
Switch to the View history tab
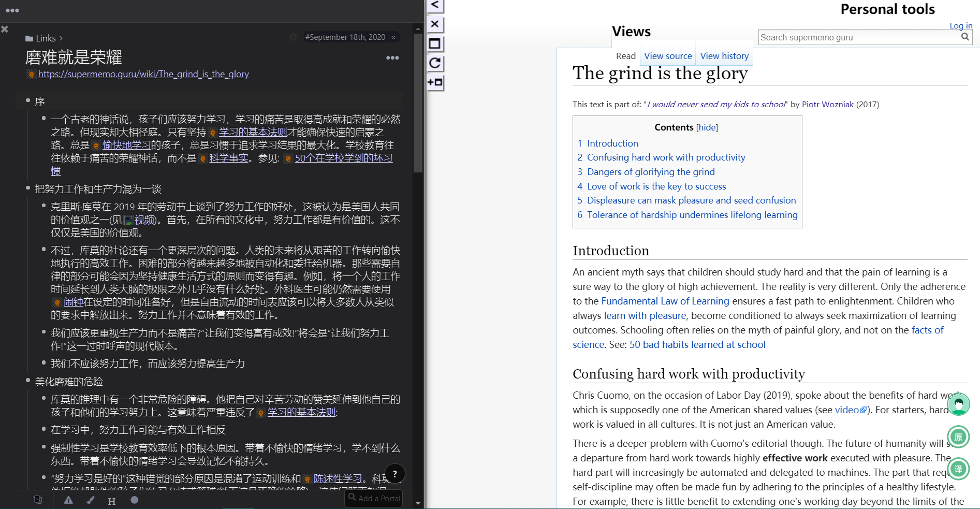pyautogui.click(x=724, y=56)
